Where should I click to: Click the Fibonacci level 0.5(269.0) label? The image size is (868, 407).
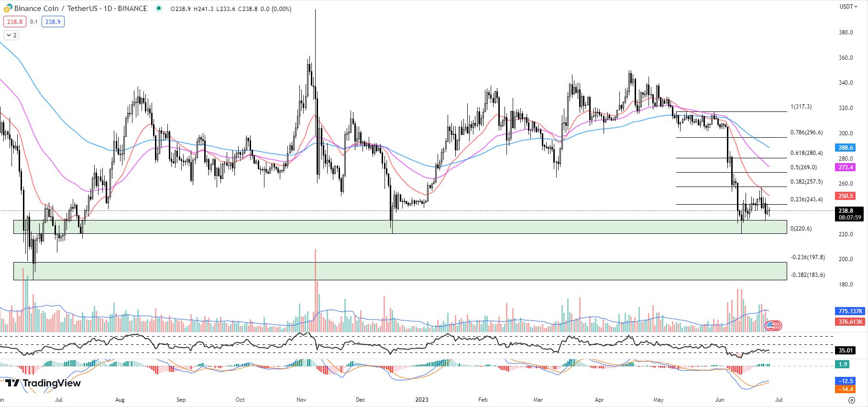coord(803,167)
